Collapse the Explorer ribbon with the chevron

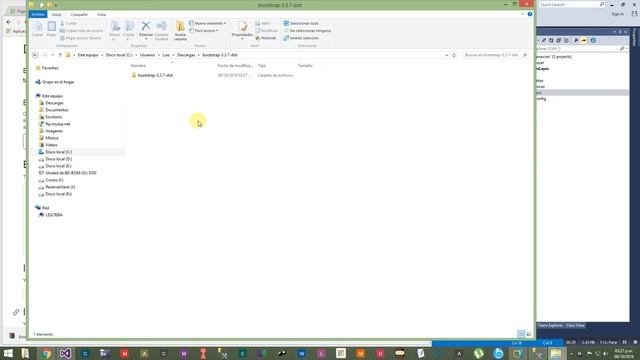coord(522,14)
